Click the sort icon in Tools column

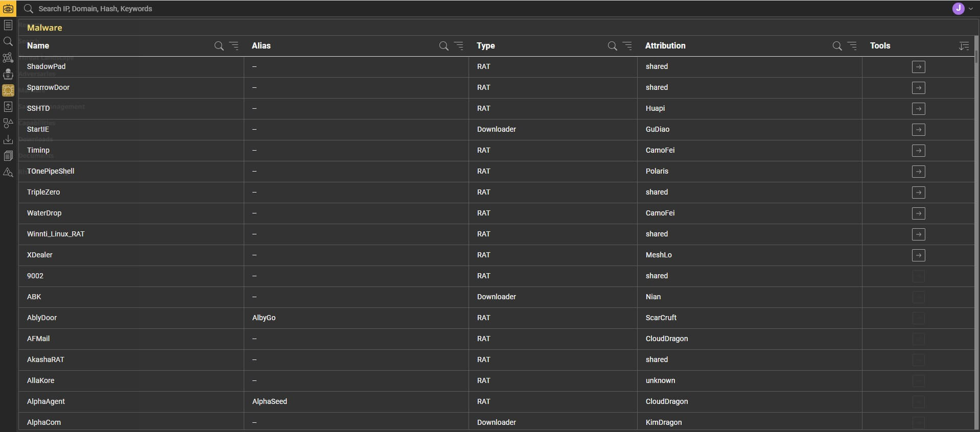pos(964,46)
